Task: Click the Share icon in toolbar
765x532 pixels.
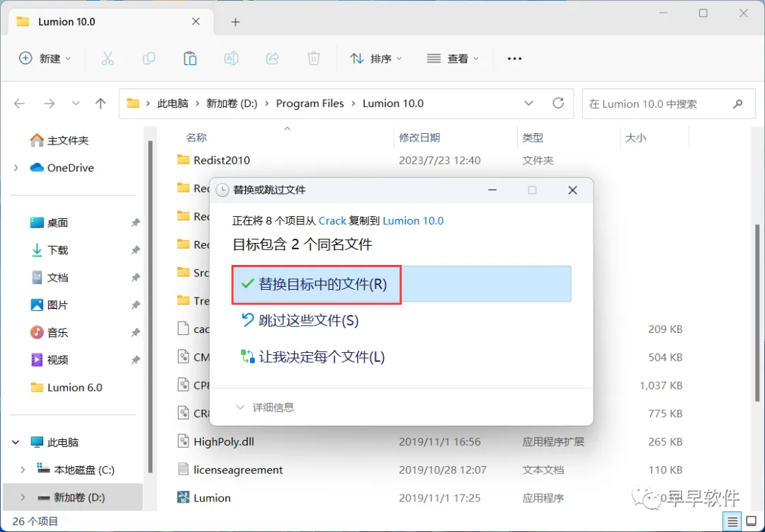Action: point(272,59)
